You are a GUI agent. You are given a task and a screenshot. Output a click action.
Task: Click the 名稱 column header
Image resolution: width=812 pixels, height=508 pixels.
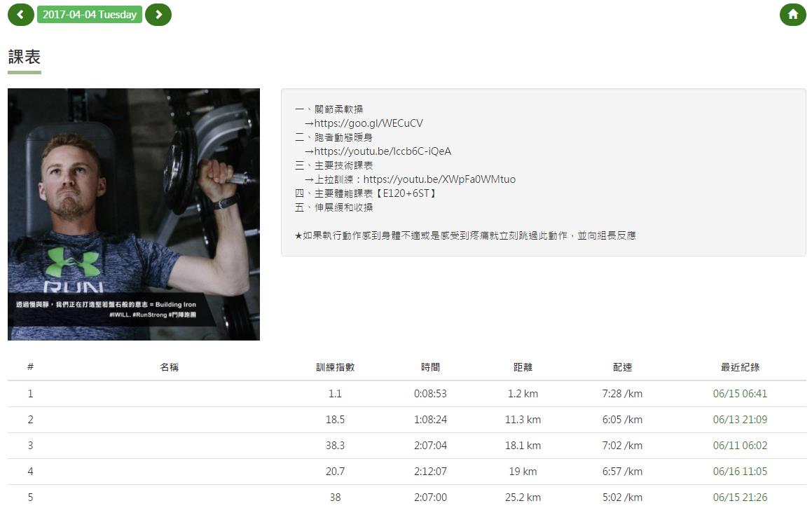(x=170, y=367)
